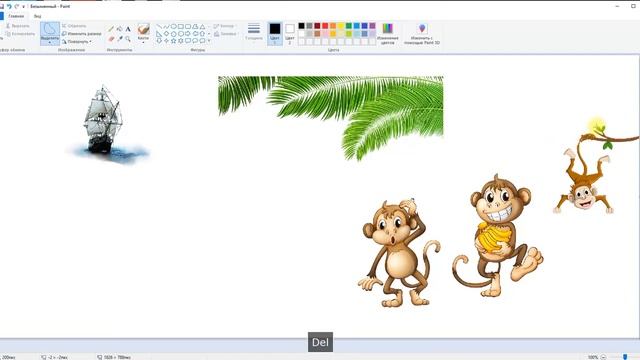Choose the Five-point star shape
The image size is (640, 360).
(173, 41)
